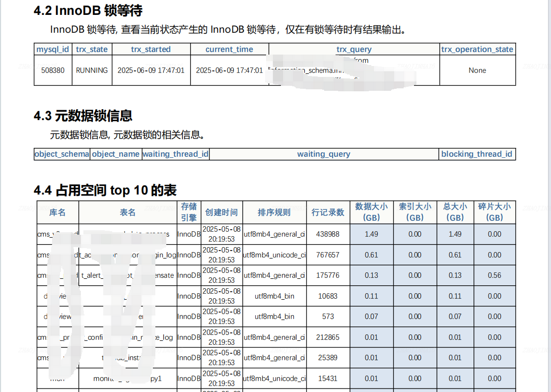Image resolution: width=551 pixels, height=392 pixels.
Task: Click the mysql_id value "508380"
Action: pos(53,70)
